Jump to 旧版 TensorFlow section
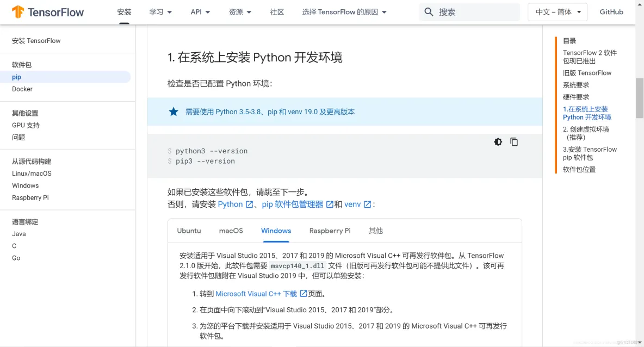The height and width of the screenshot is (347, 644). pos(587,73)
